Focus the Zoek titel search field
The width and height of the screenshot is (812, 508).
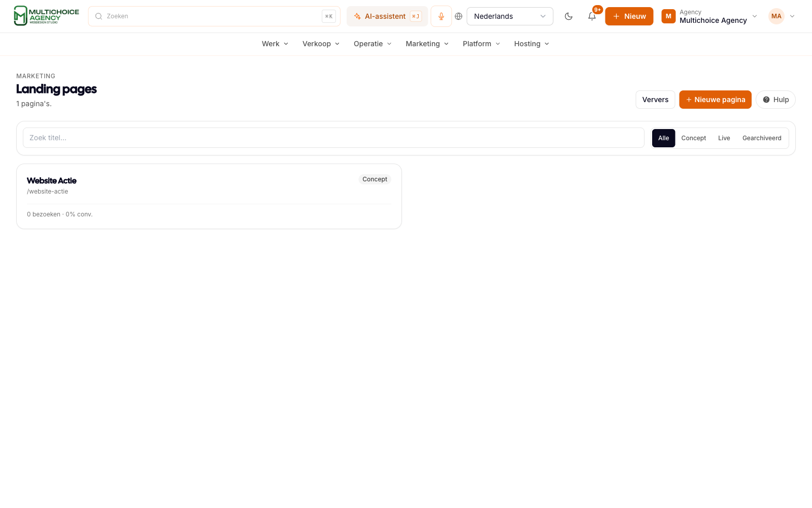click(x=333, y=138)
